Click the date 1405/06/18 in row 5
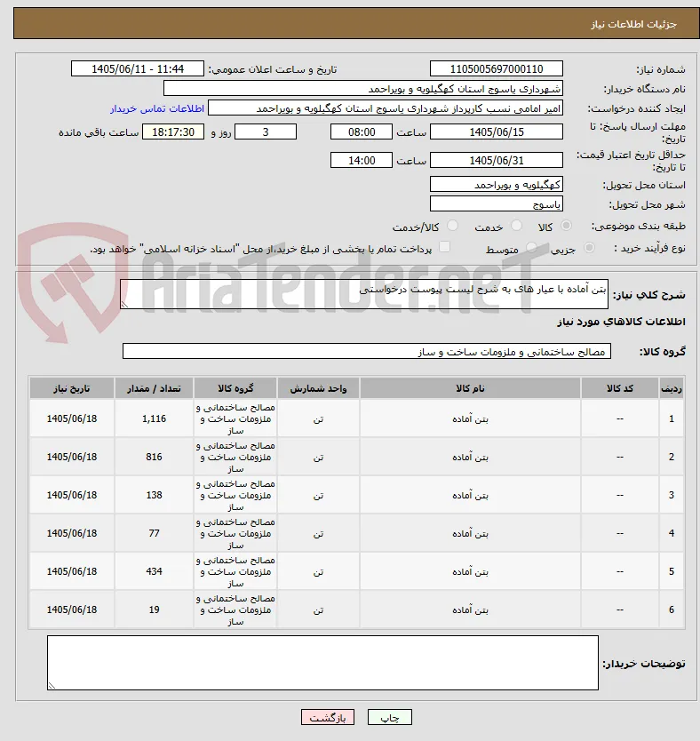Viewport: 700px width, 741px height. pyautogui.click(x=72, y=572)
